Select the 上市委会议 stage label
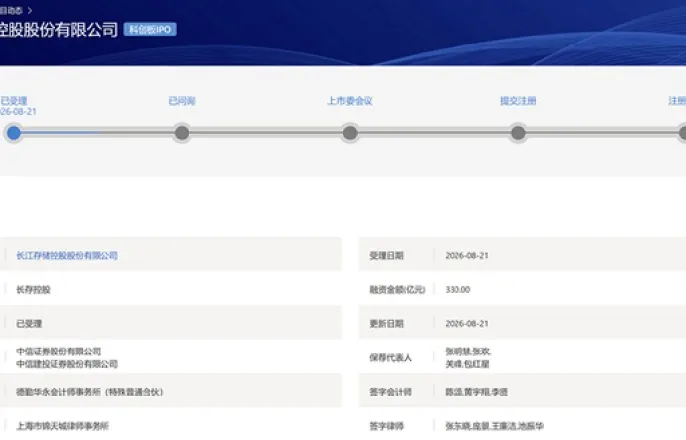The image size is (686, 440). point(350,101)
